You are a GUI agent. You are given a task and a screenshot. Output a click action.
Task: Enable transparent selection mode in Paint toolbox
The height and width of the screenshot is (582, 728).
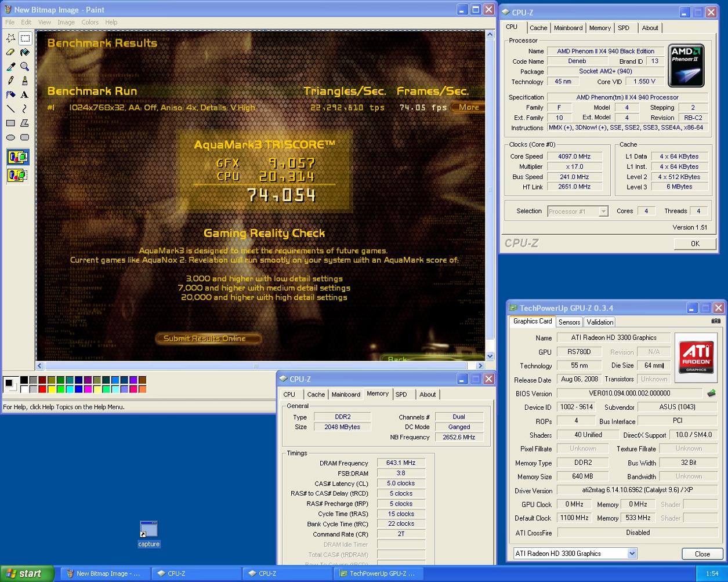(18, 175)
